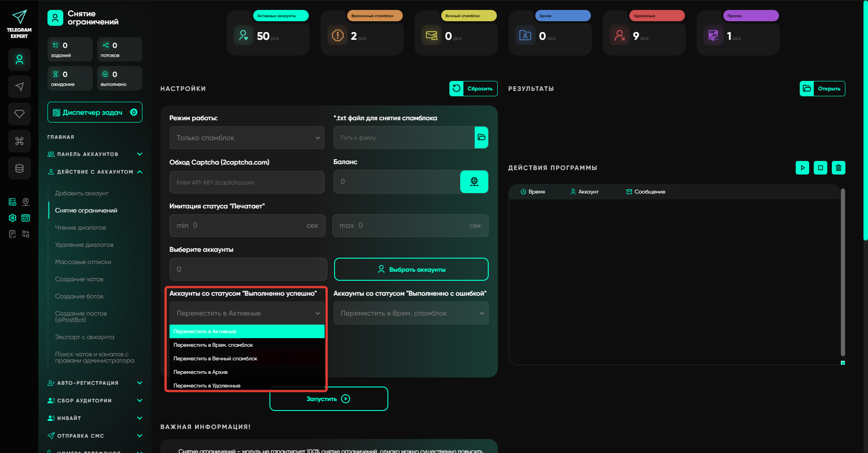868x453 pixels.
Task: Open the database icon in left sidebar
Action: (x=19, y=168)
